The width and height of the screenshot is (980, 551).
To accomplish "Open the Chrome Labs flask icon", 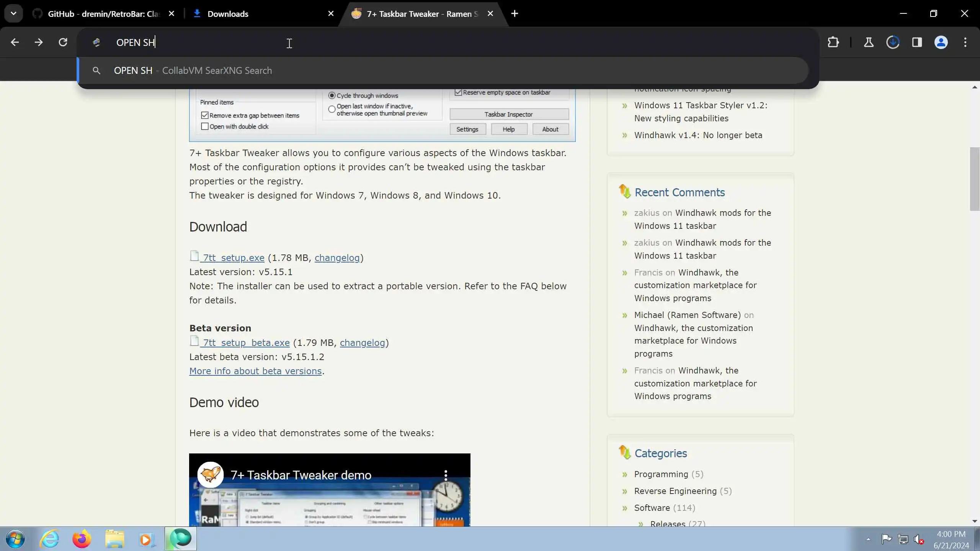I will tap(869, 42).
